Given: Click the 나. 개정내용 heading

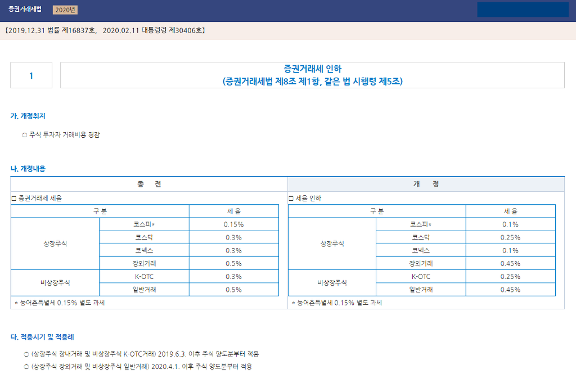Looking at the screenshot, I should tap(28, 169).
